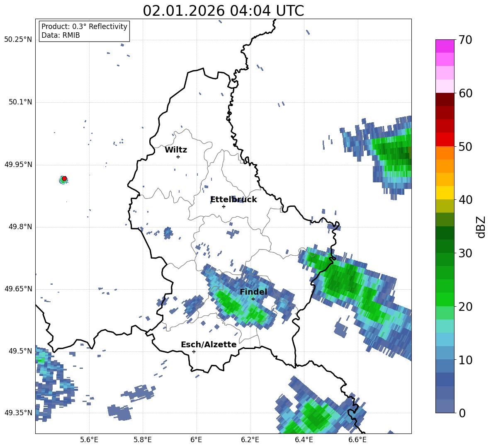
Task: Click the 6.6°E longitude label
Action: click(357, 440)
